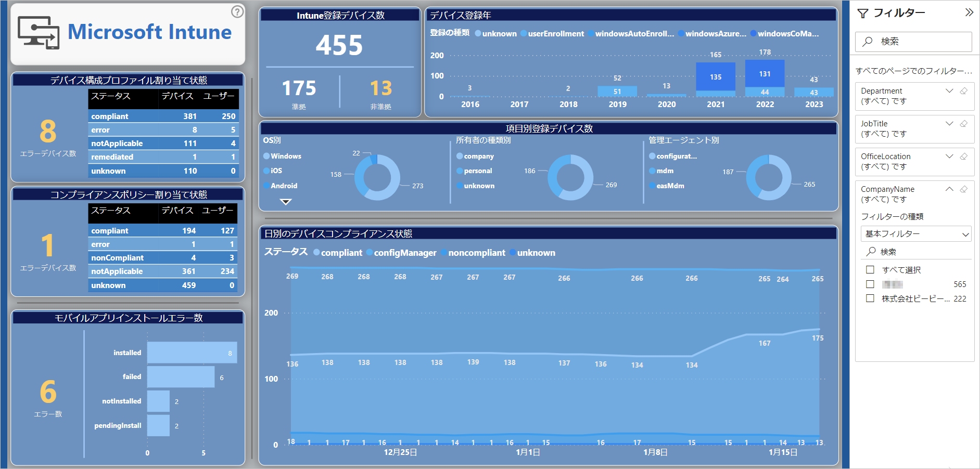The height and width of the screenshot is (469, 980).
Task: Collapse the filter pane with double chevron
Action: [x=969, y=12]
